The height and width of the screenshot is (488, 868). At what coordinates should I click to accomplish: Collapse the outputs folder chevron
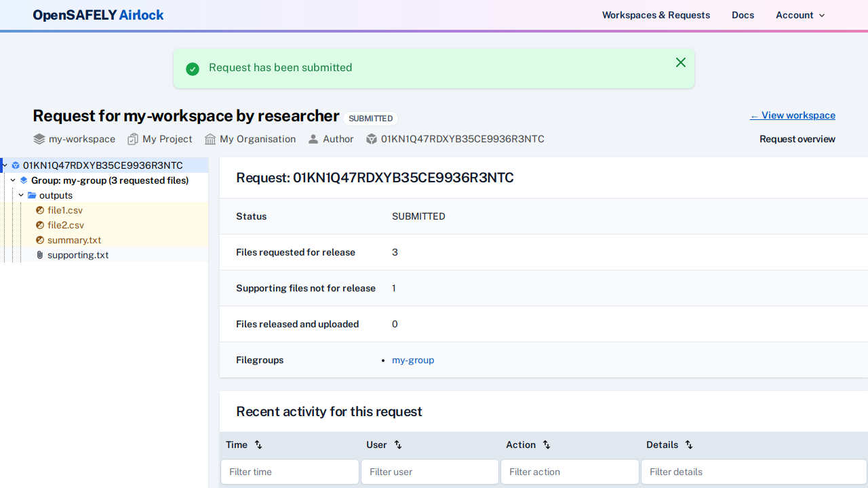[x=21, y=195]
